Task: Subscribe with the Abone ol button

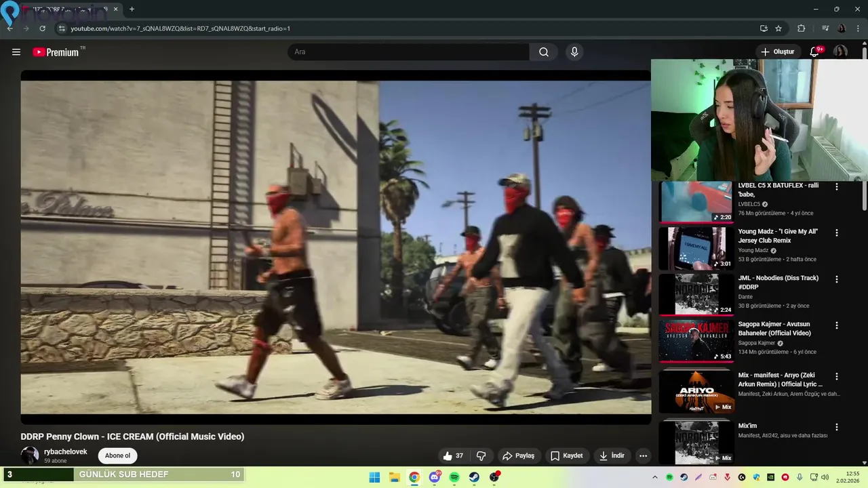Action: [x=117, y=455]
